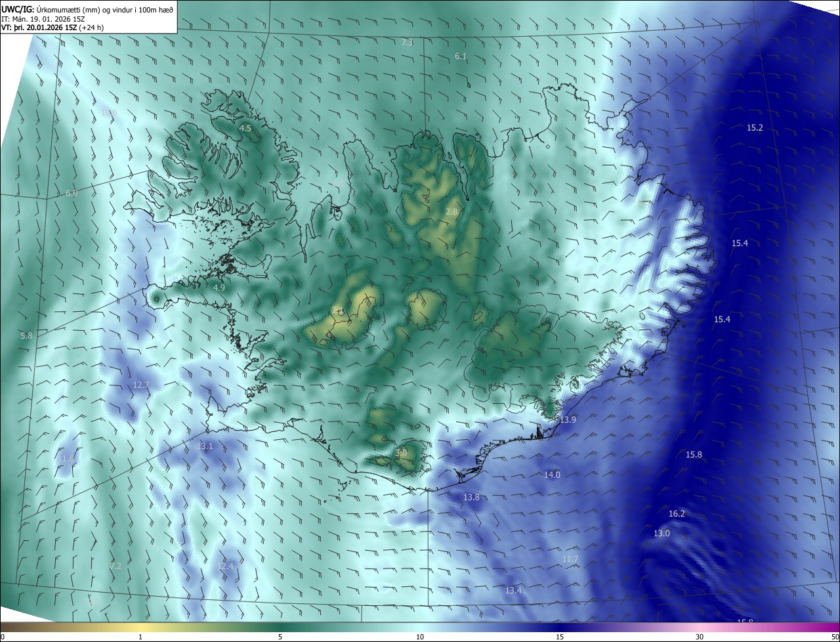Click the "Úrkomumætti (mm) og vindur i 100m hæð" caption

click(104, 10)
